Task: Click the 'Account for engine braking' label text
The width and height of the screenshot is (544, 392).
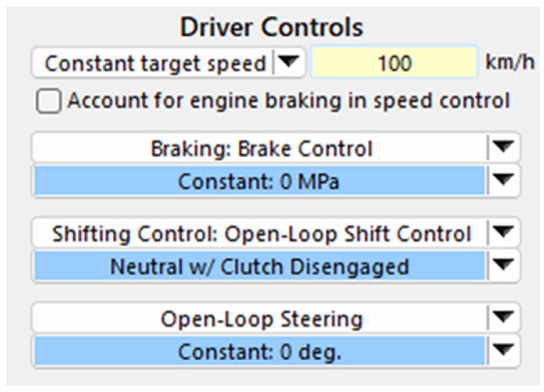Action: point(288,101)
